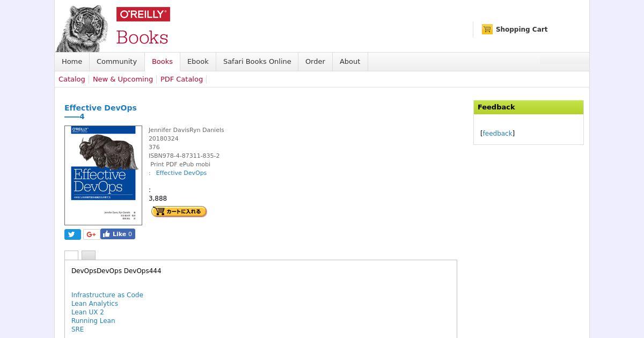Open the Order menu item
This screenshot has width=644, height=338.
point(315,62)
